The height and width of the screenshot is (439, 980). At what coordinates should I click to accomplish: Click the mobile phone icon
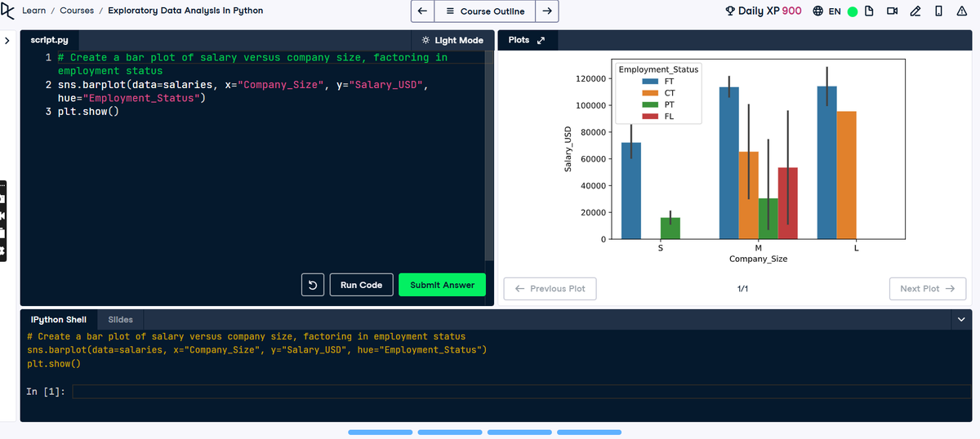pos(938,11)
